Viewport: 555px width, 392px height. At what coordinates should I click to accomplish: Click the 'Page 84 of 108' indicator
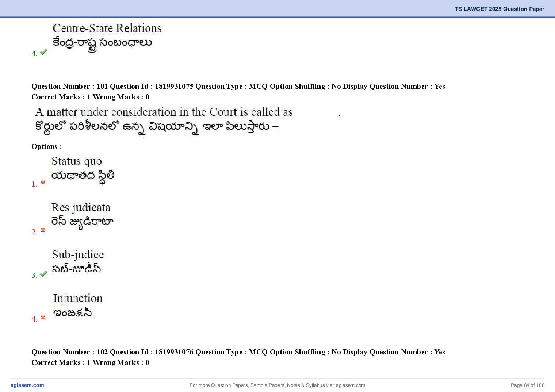click(x=528, y=385)
